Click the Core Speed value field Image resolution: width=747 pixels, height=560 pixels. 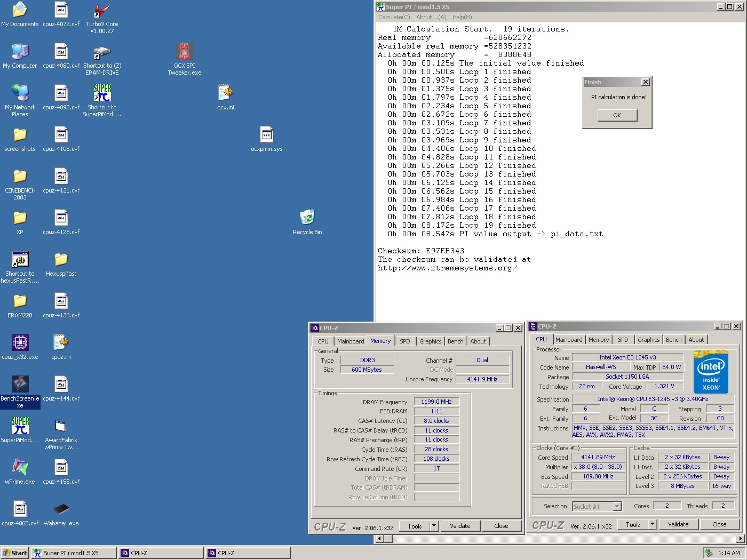tap(598, 457)
